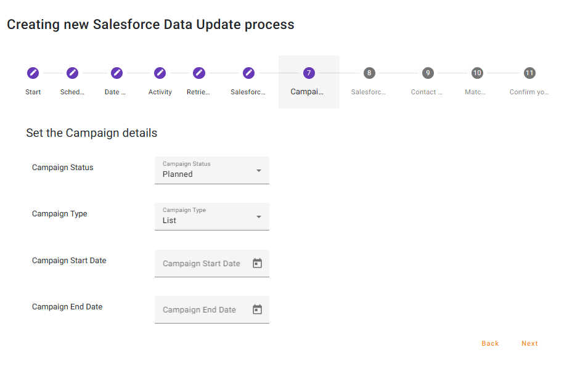Click the Date step pencil icon

(116, 73)
